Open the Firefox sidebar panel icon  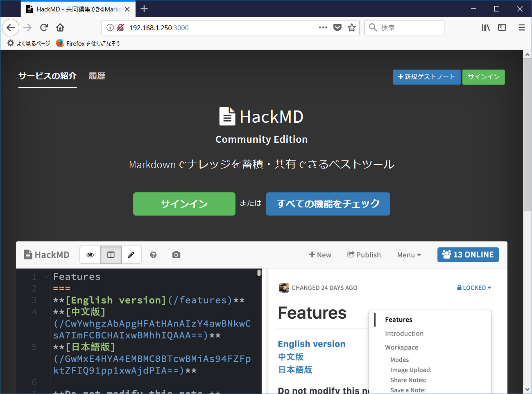[502, 27]
